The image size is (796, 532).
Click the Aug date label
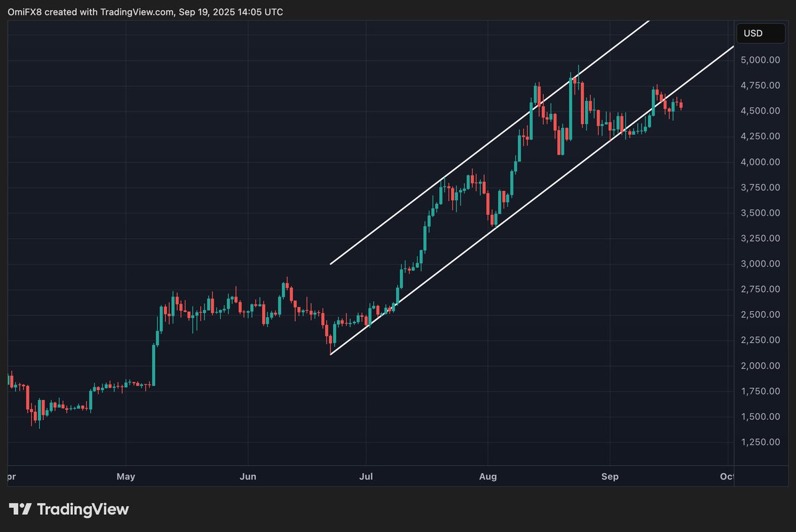tap(488, 476)
